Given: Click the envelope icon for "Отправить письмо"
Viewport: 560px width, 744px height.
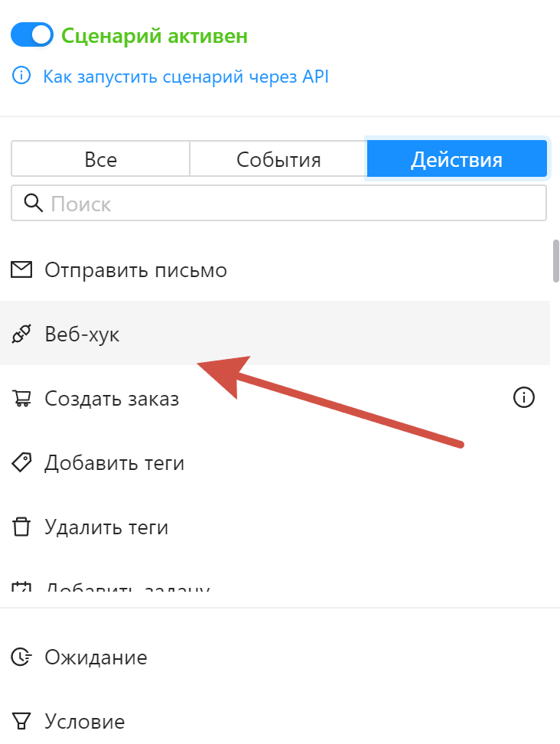Looking at the screenshot, I should [21, 269].
